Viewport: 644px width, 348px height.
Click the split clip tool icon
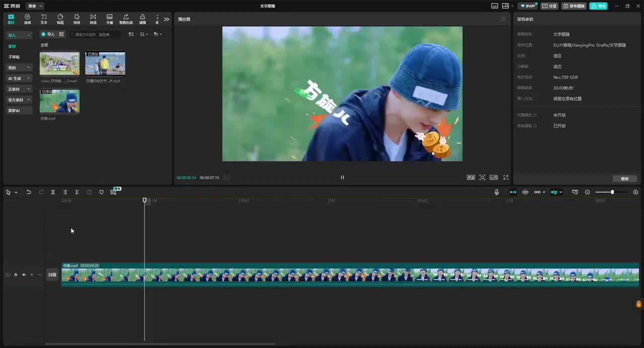click(53, 192)
